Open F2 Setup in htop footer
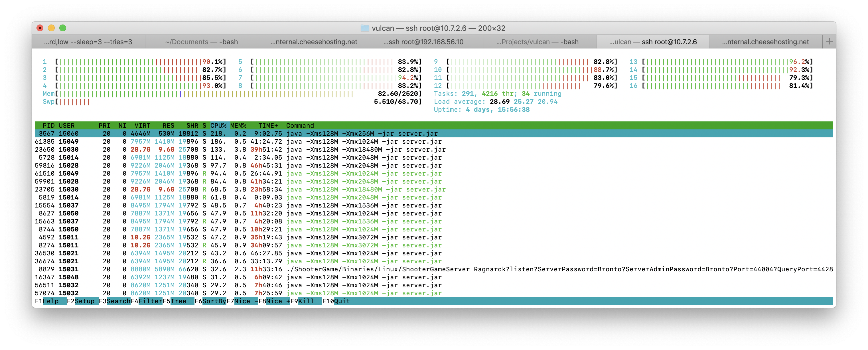The height and width of the screenshot is (350, 868). tap(84, 301)
